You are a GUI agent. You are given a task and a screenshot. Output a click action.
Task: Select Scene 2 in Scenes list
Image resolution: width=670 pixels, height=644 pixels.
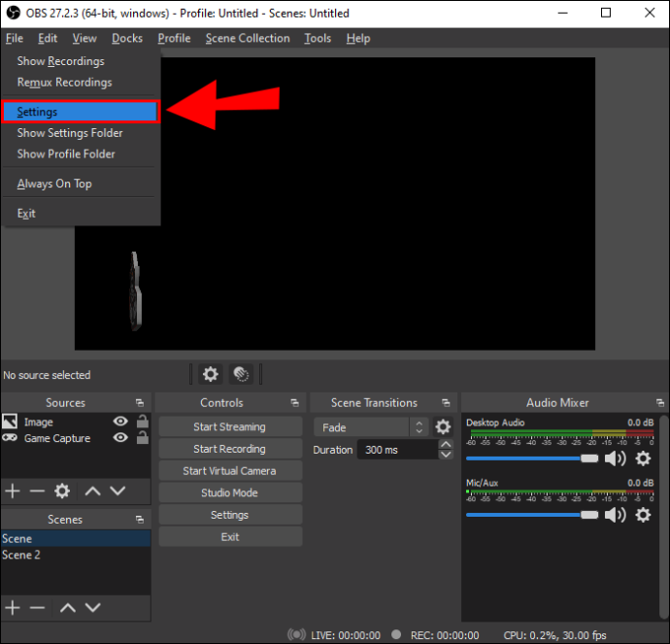point(76,555)
